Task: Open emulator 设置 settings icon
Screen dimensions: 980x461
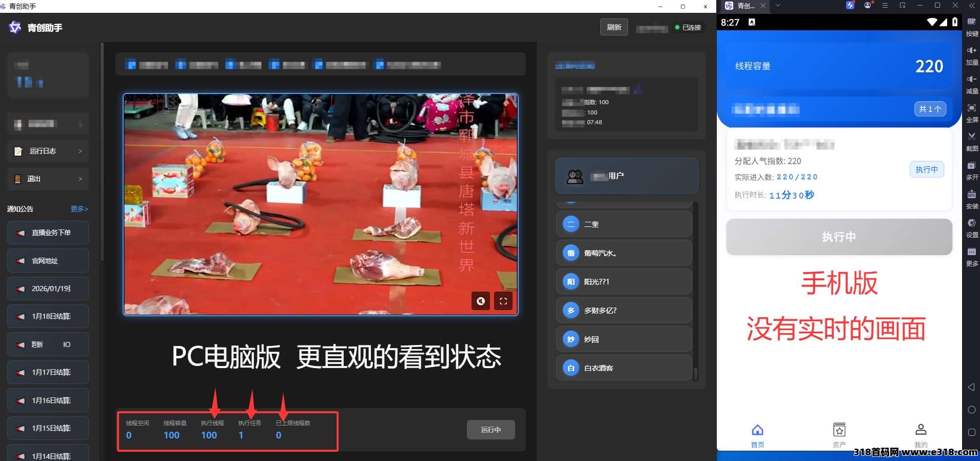Action: [x=972, y=223]
